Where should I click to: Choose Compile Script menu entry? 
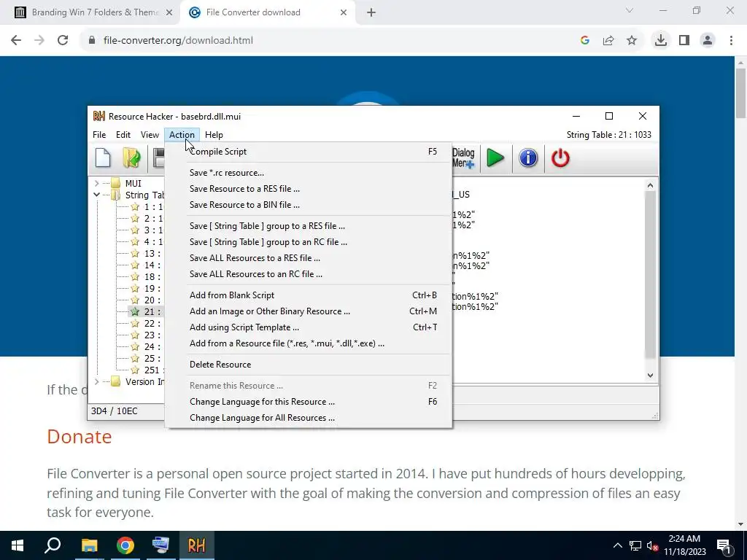[309, 152]
